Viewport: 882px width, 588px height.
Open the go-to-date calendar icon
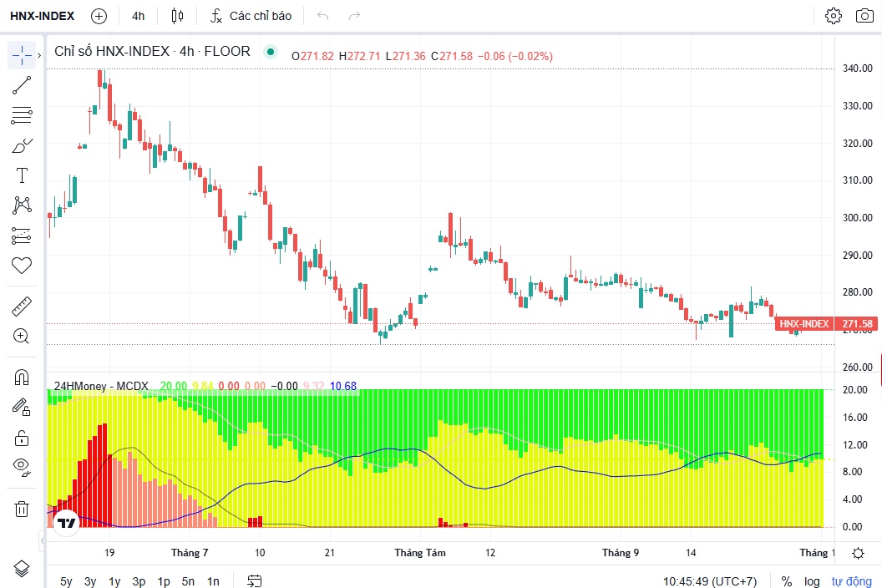254,580
